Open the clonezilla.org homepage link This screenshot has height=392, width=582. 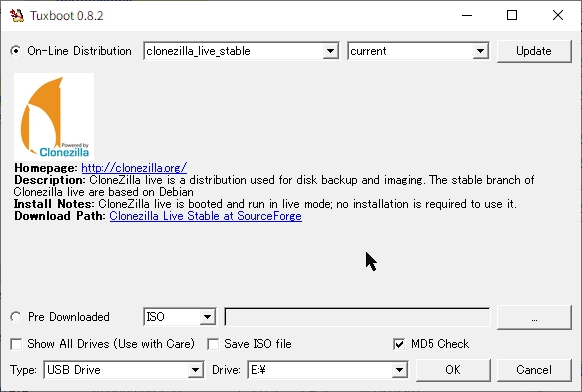coord(134,168)
